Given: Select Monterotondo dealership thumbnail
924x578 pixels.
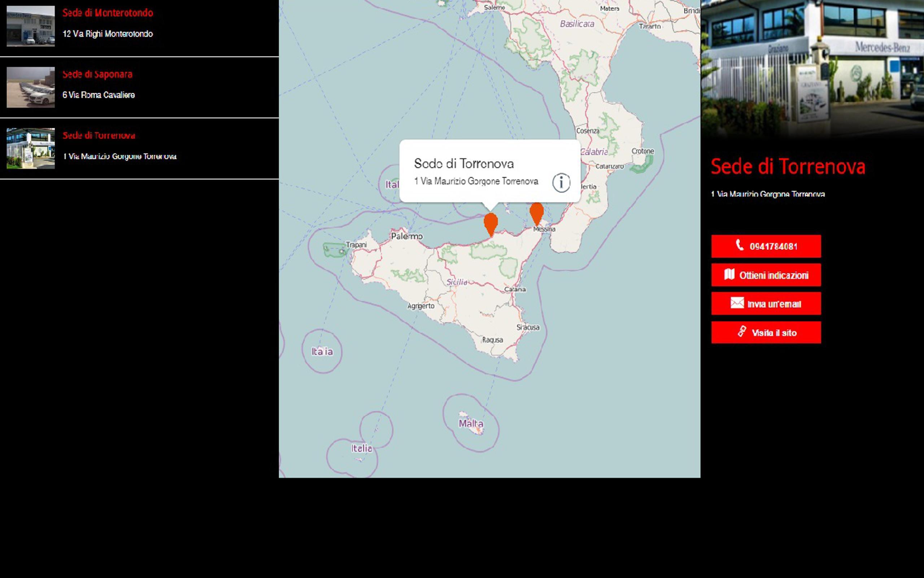Looking at the screenshot, I should (x=31, y=26).
